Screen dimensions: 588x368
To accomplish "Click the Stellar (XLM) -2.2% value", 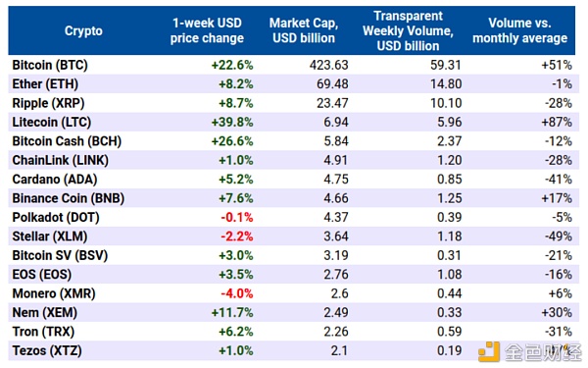I will tap(237, 237).
